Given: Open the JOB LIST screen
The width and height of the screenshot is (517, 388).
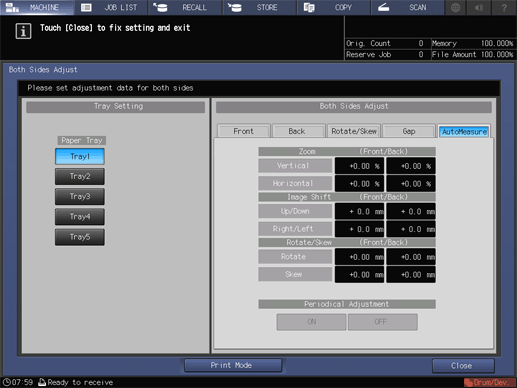Looking at the screenshot, I should (111, 7).
